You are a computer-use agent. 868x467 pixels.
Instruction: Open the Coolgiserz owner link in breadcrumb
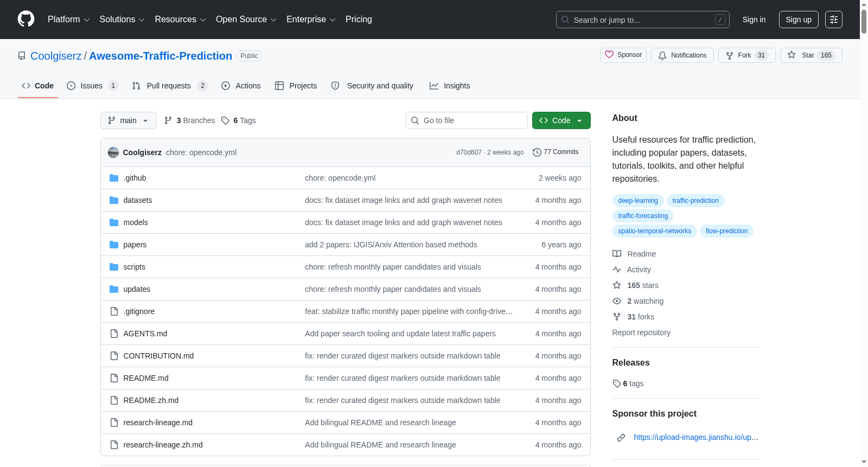(56, 56)
